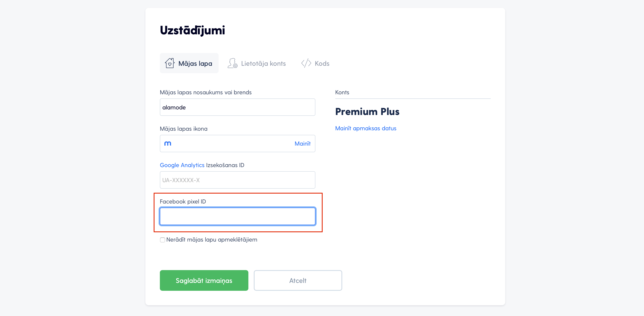Tick the Nerādīt mājas lapu apmeklētājiem checkbox
This screenshot has width=644, height=316.
163,240
